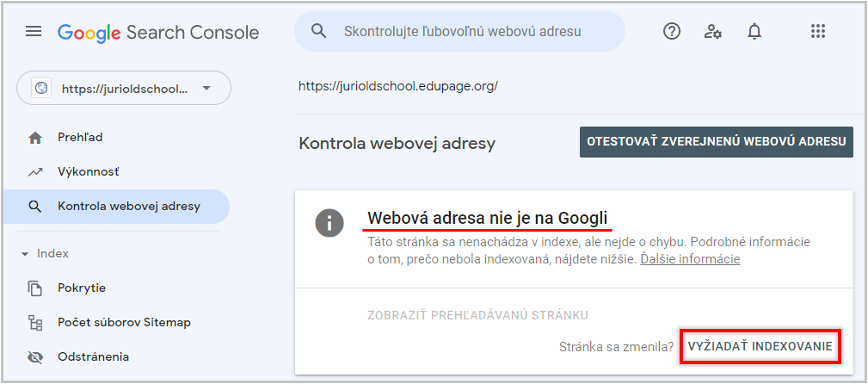Viewport: 868px width, 384px height.
Task: Click the Sitemap tree icon
Action: 35,323
